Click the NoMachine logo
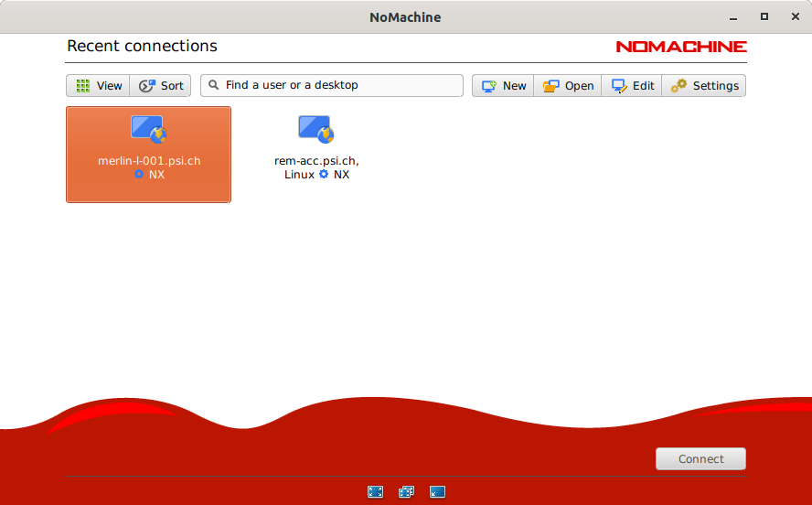 680,47
